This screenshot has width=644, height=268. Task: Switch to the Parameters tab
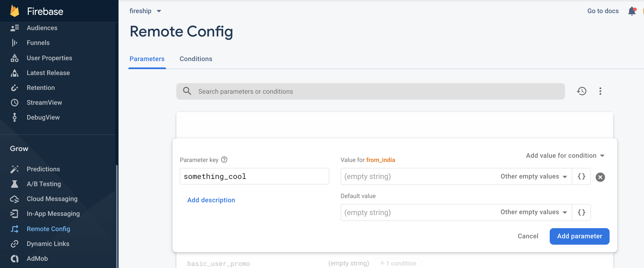[x=147, y=59]
